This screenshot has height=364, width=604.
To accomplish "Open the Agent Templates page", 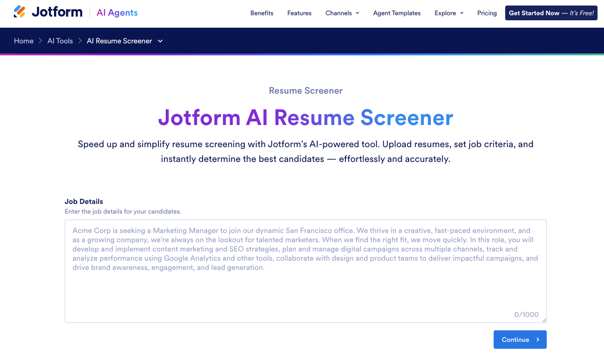I will (x=397, y=13).
